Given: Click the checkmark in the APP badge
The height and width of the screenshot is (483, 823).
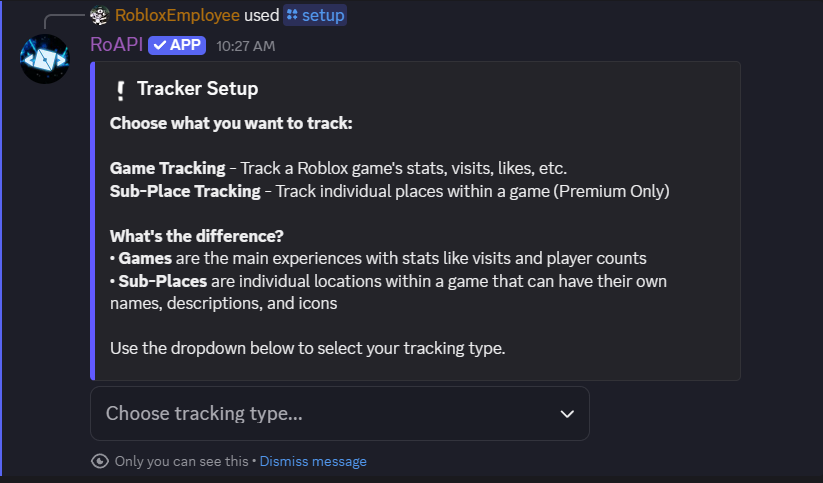Looking at the screenshot, I should tap(158, 45).
